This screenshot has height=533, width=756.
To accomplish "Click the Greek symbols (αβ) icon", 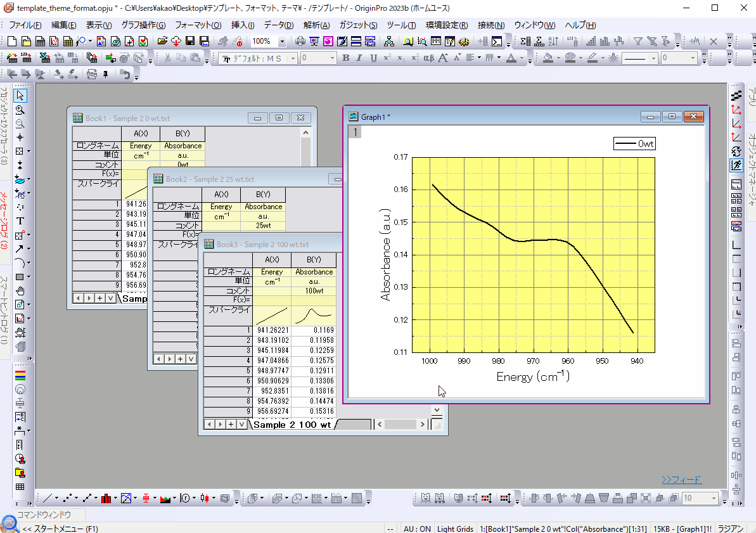I will [x=428, y=58].
